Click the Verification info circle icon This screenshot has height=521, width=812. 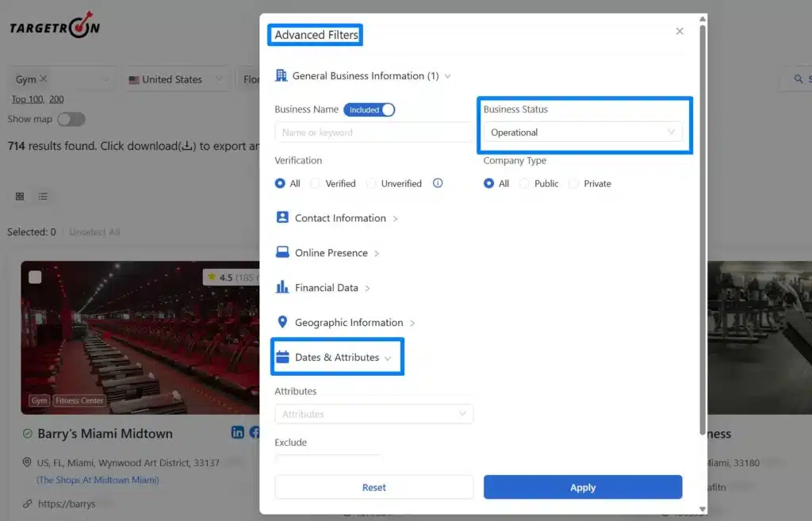point(438,183)
